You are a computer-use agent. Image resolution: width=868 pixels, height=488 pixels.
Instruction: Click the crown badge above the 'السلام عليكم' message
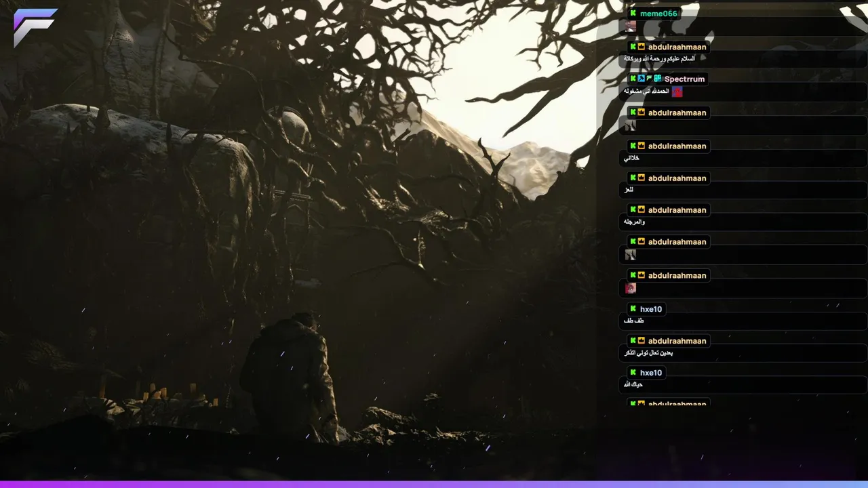[641, 47]
